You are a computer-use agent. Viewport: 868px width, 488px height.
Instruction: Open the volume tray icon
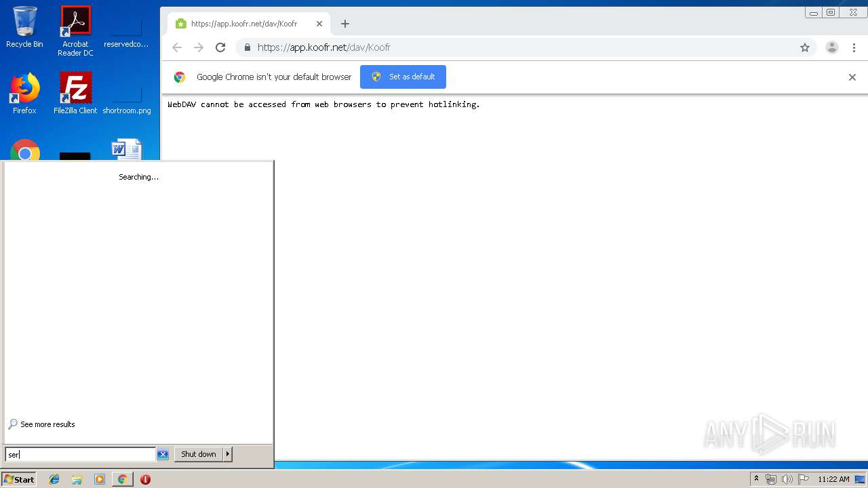(787, 479)
